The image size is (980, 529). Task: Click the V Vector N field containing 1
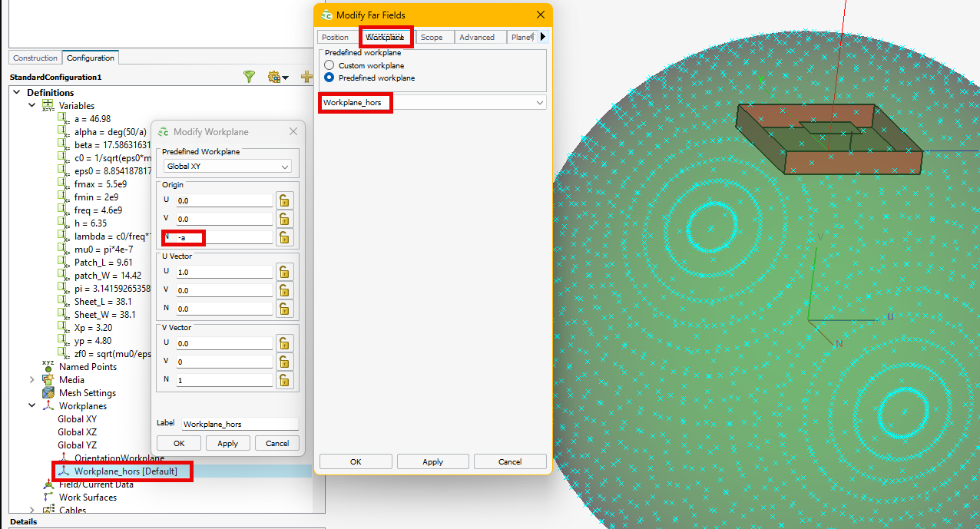(224, 380)
